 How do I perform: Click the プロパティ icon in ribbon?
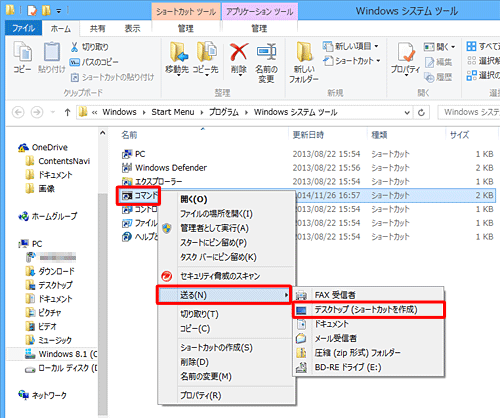click(406, 52)
